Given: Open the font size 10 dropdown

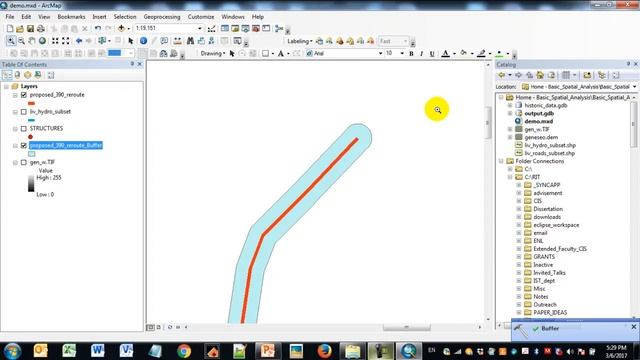Looking at the screenshot, I should coord(402,53).
